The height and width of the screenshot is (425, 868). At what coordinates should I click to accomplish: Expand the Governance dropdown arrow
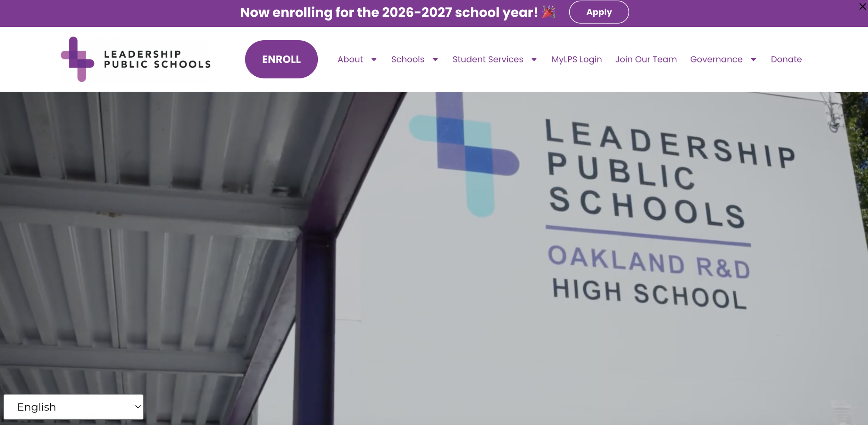tap(753, 60)
